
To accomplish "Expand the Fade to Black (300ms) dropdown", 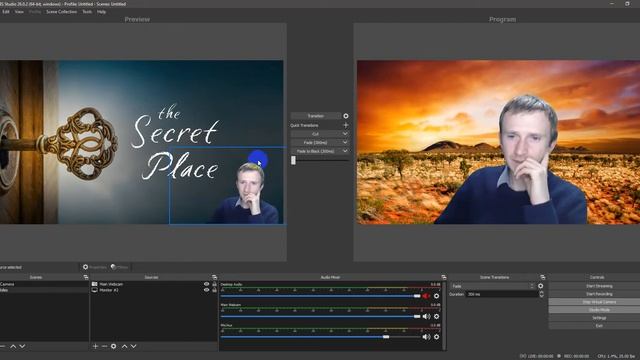I will [345, 151].
